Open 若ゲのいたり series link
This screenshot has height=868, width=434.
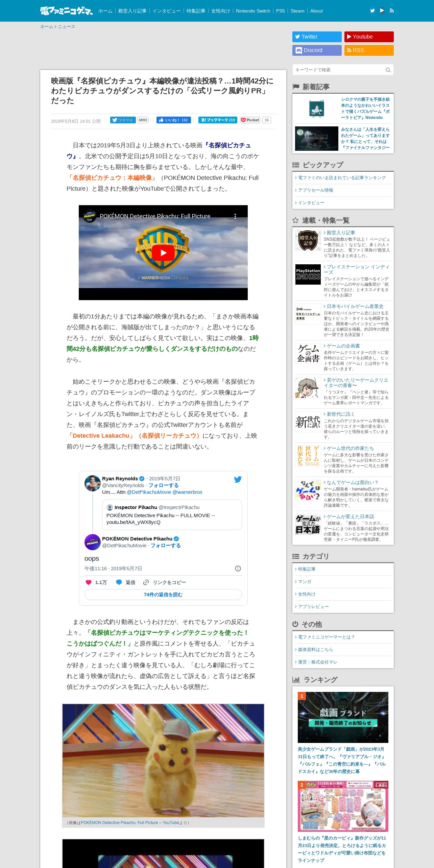coord(356,383)
